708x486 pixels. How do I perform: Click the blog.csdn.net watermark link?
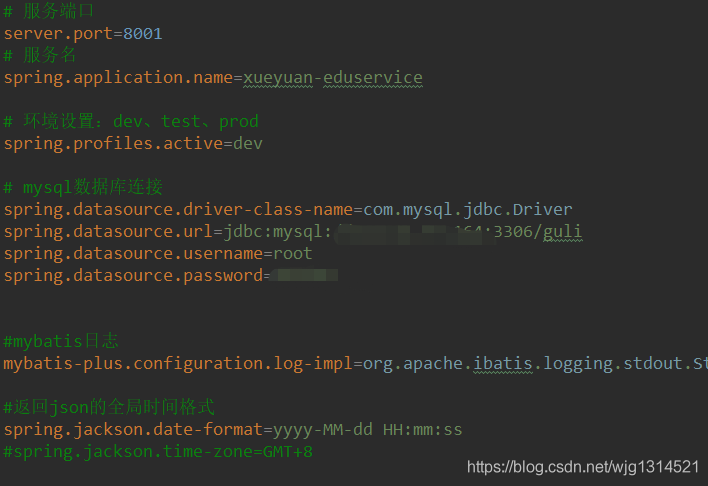click(x=583, y=467)
